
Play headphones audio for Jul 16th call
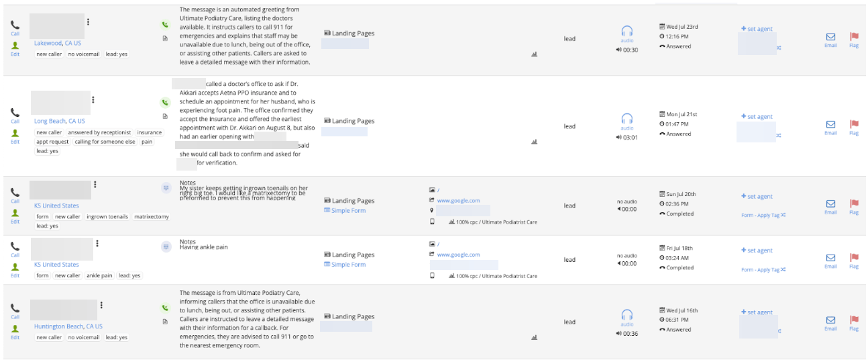coord(627,314)
